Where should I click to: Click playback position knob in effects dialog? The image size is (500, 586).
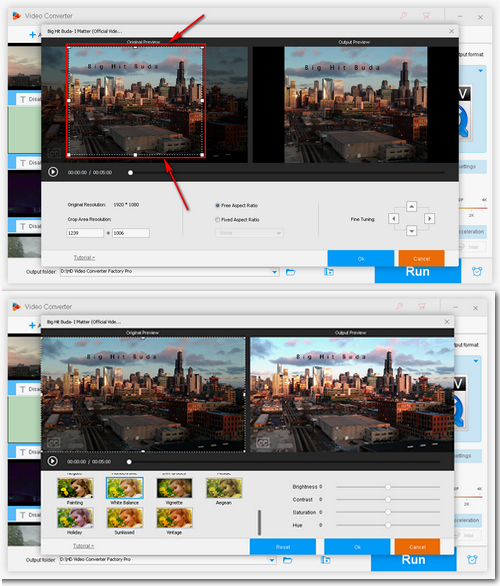(x=129, y=462)
